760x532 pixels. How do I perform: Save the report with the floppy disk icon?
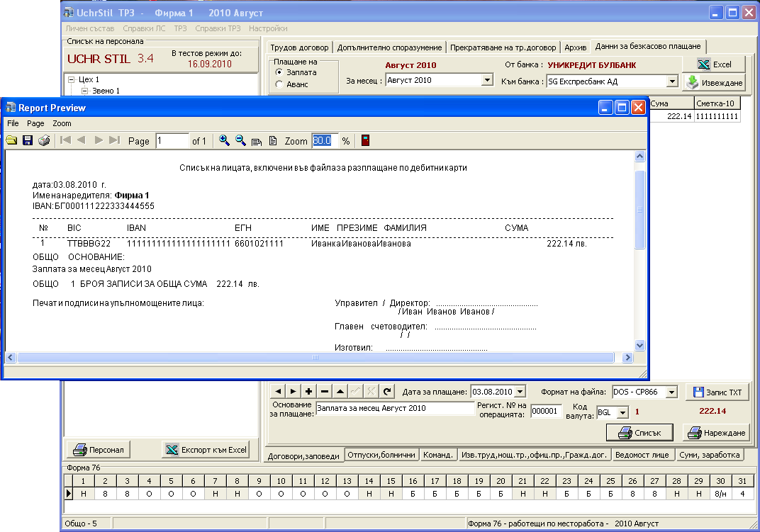pyautogui.click(x=28, y=141)
